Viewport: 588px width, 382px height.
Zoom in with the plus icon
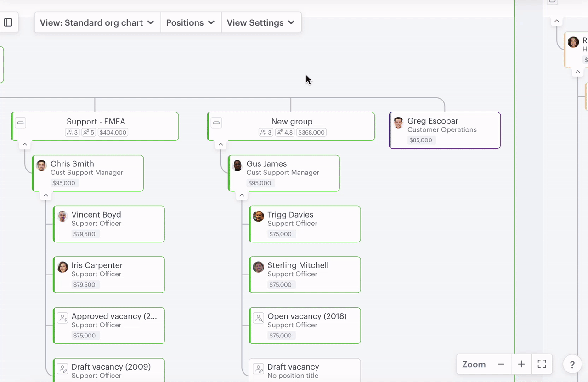pos(521,364)
